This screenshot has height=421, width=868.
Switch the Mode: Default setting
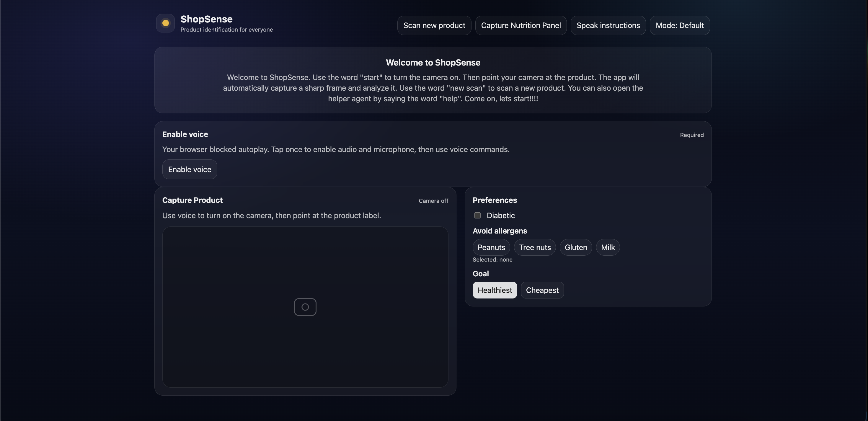679,26
